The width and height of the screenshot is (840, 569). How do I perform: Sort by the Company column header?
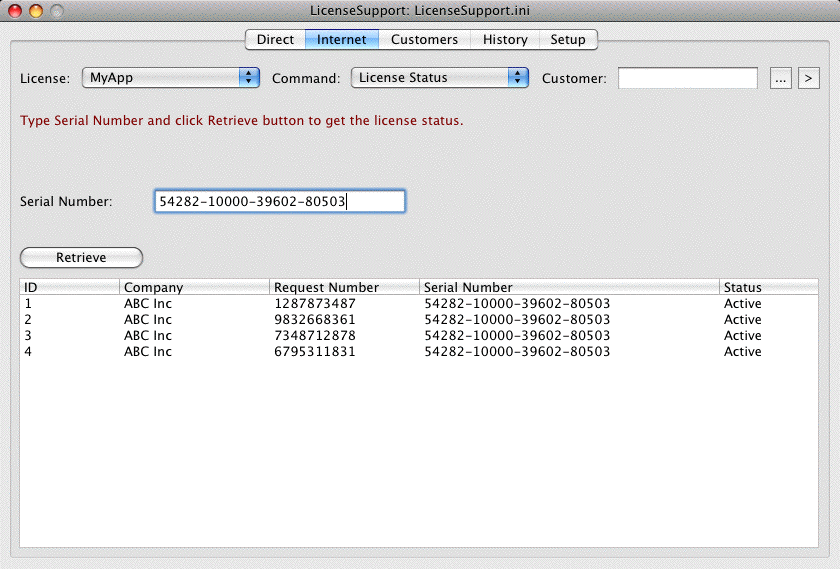point(194,287)
